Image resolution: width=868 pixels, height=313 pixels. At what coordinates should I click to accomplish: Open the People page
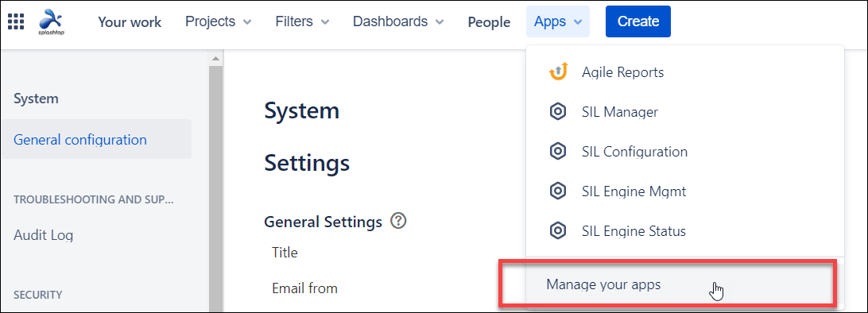tap(489, 22)
